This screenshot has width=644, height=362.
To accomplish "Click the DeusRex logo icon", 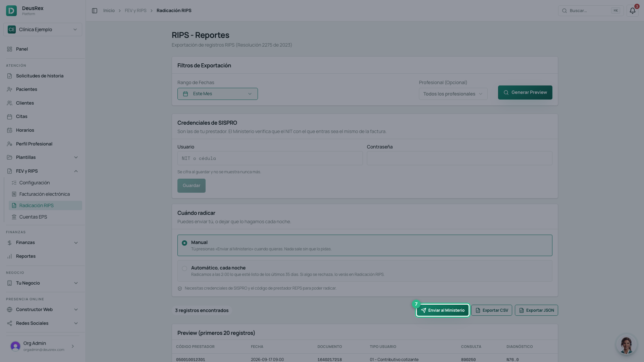I will coord(11,11).
